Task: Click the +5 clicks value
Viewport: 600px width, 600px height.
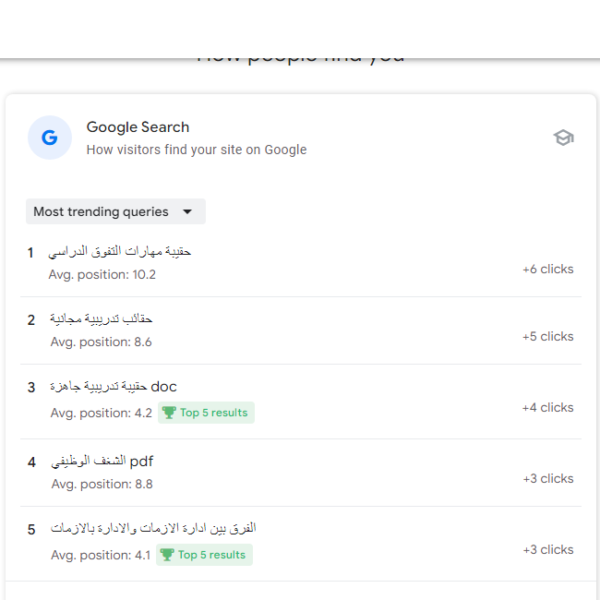Action: 548,336
